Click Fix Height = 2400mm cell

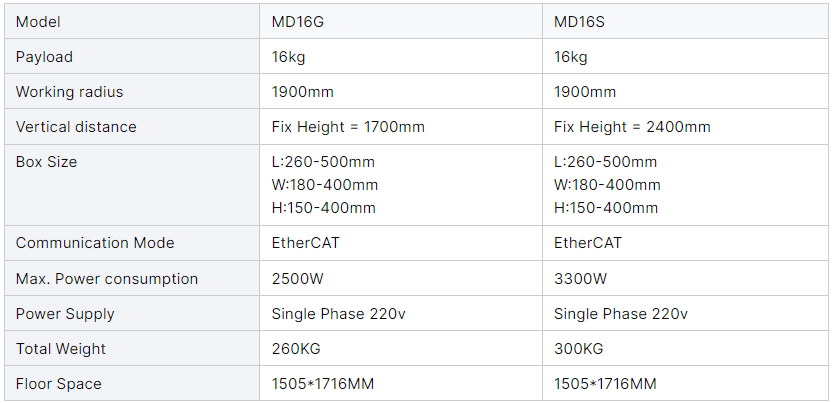(x=632, y=127)
